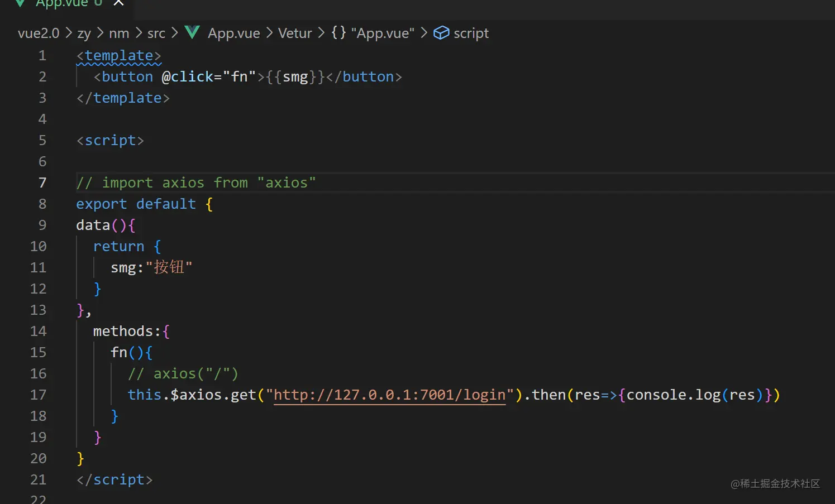Screen dimensions: 835x504
Task: Click the Vue logo icon in breadcrumb
Action: point(192,33)
